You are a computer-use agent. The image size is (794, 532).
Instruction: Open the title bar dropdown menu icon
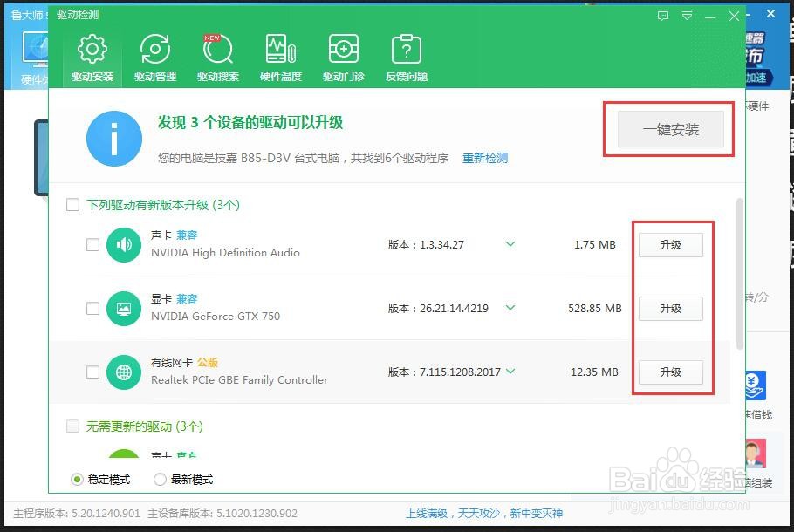coord(687,17)
